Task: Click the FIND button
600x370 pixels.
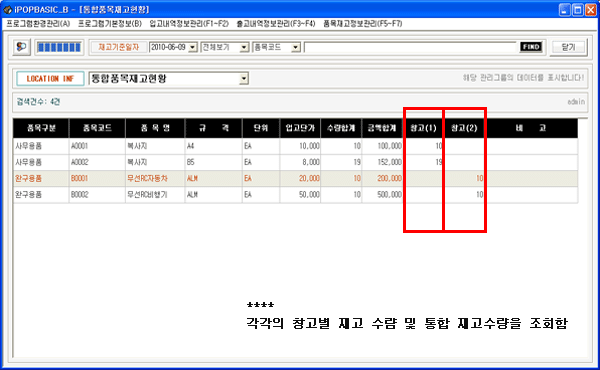Action: point(531,47)
